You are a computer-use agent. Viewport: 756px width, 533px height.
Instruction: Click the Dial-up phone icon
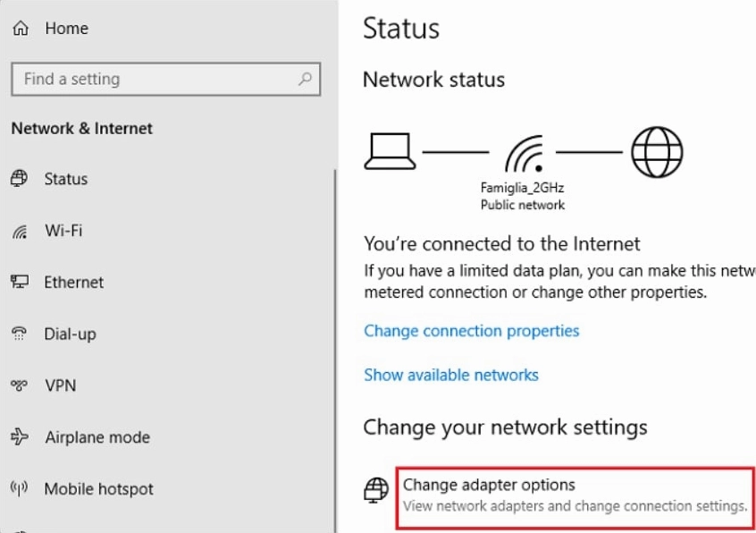20,334
